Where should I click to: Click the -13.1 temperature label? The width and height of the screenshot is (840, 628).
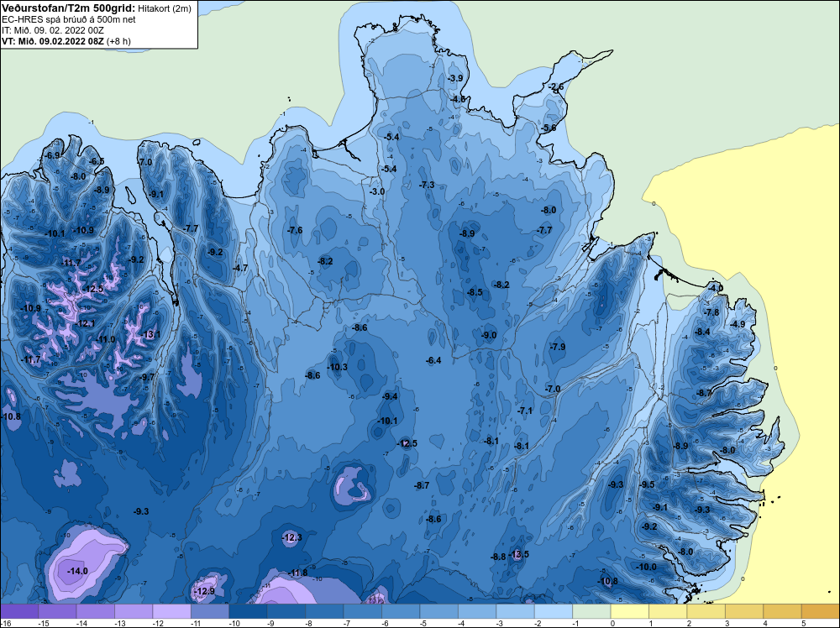150,335
